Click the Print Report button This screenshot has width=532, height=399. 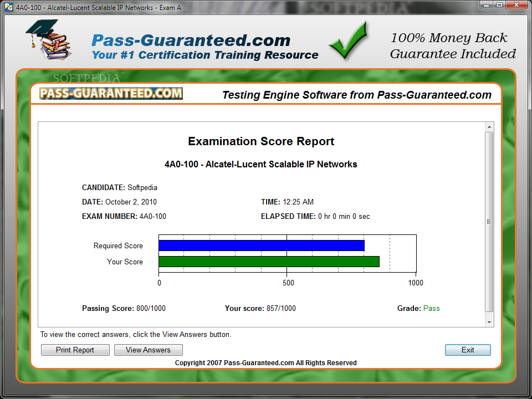point(75,350)
